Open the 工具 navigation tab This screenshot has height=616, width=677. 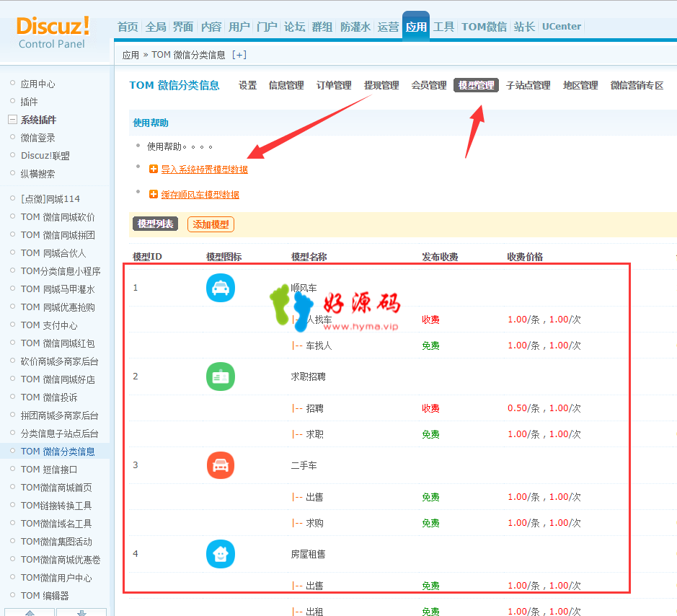444,27
